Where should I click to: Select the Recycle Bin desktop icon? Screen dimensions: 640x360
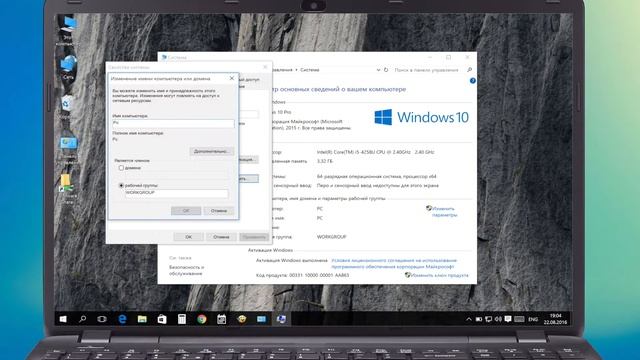click(67, 107)
